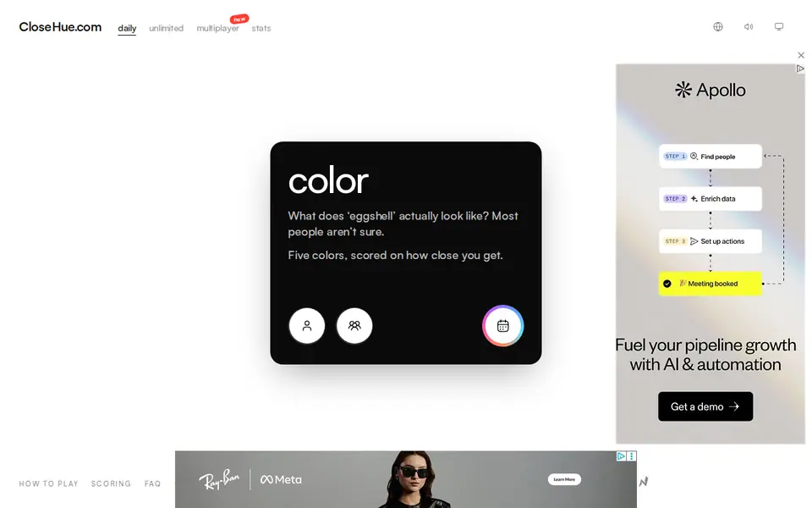Start single player mode icon
Screen dimensions: 812x508
tap(306, 325)
